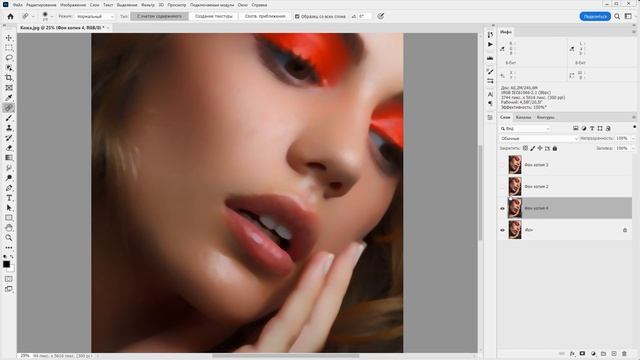The image size is (640, 360).
Task: Switch to the 'Контуры' tab
Action: click(x=545, y=118)
